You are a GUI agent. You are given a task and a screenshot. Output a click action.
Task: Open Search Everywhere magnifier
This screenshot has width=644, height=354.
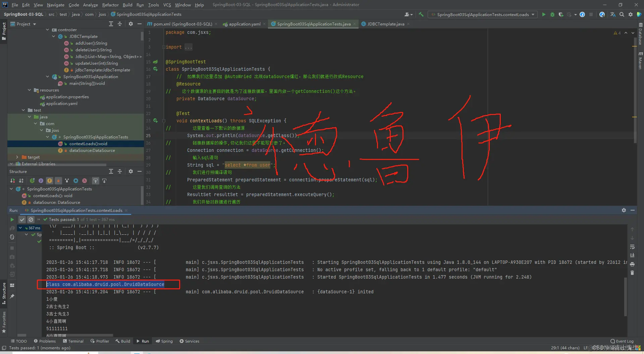pyautogui.click(x=622, y=14)
